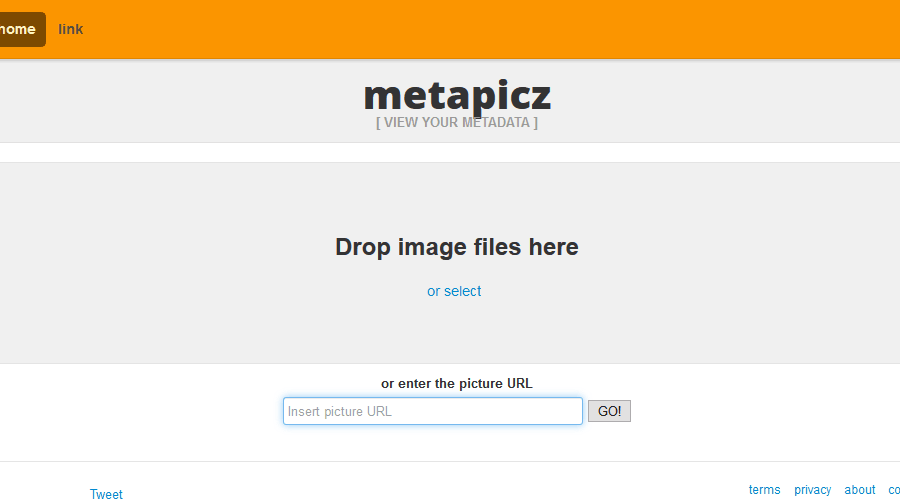Image resolution: width=900 pixels, height=500 pixels.
Task: Click the or enter the picture URL label
Action: click(457, 383)
